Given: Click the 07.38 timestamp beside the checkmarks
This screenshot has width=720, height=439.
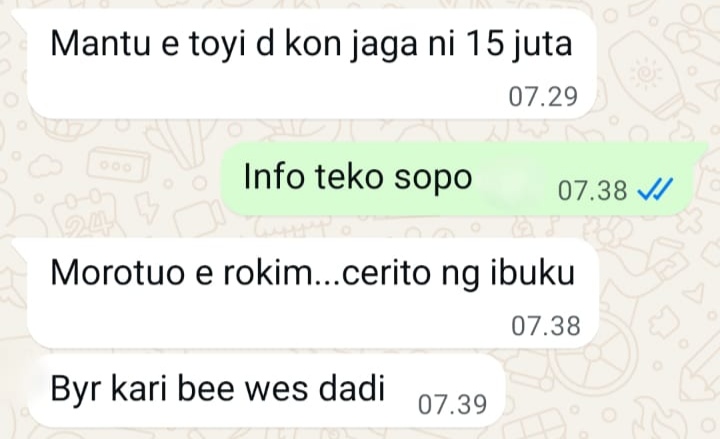Looking at the screenshot, I should click(592, 190).
